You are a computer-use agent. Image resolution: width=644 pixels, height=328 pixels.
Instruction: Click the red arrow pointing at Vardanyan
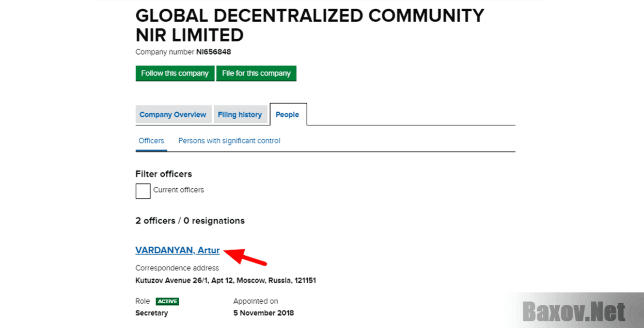pos(245,257)
